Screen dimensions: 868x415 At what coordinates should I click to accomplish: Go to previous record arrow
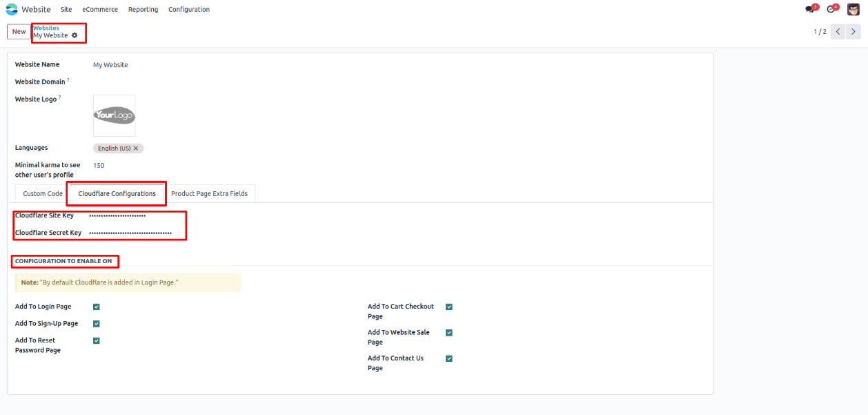[838, 32]
